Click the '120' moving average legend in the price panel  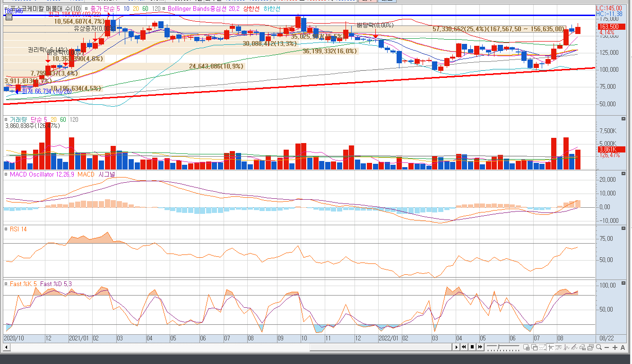click(156, 8)
